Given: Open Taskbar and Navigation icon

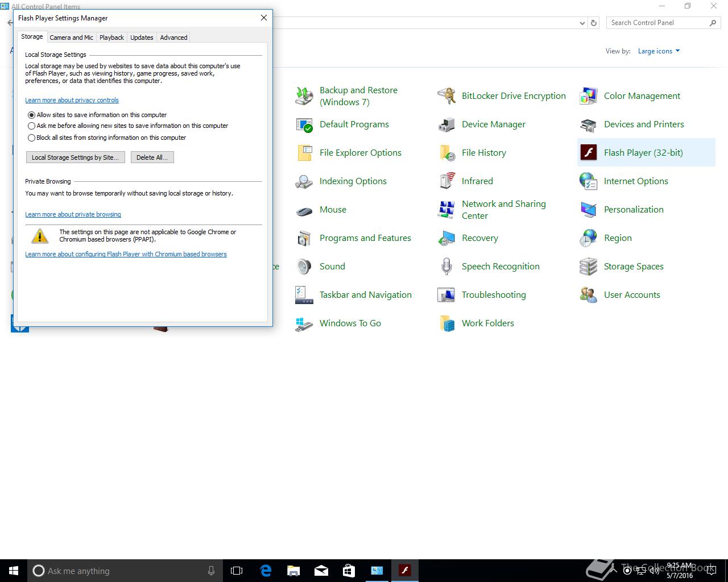Looking at the screenshot, I should (x=304, y=295).
